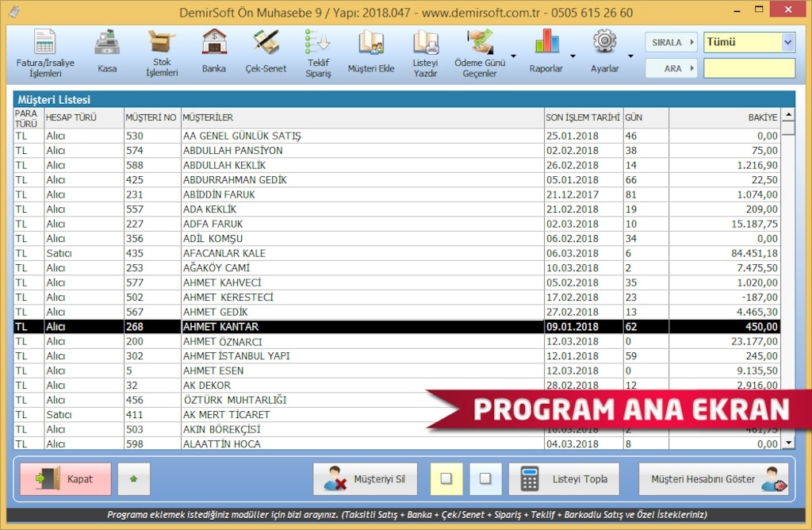Click balance 84.451,18 cell

click(x=725, y=253)
